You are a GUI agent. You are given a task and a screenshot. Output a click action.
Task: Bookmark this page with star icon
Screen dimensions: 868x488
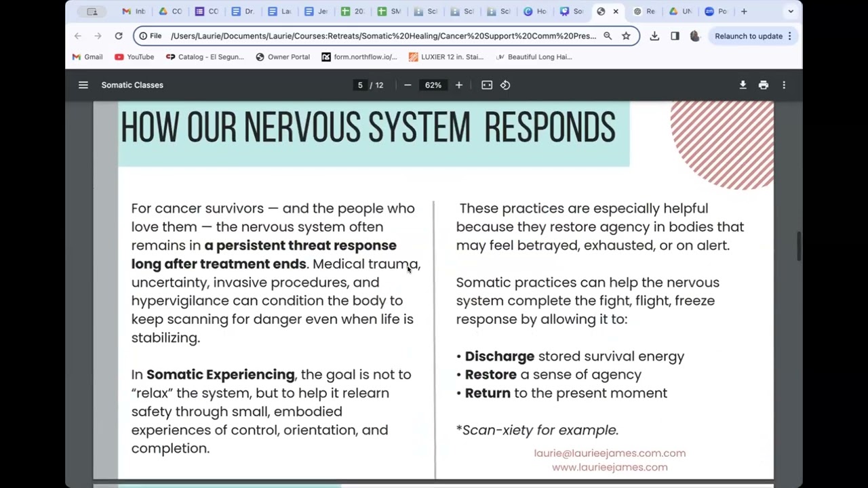click(626, 36)
